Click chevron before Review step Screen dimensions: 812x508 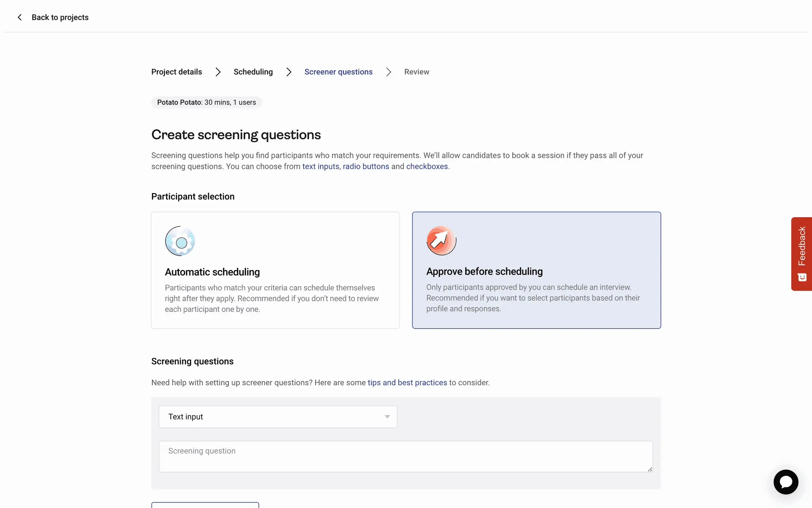[389, 72]
